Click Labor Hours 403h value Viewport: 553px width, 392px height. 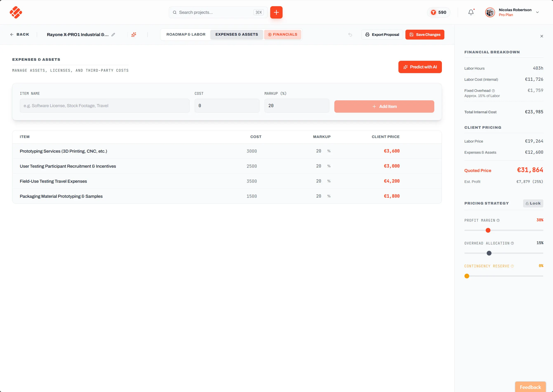pyautogui.click(x=538, y=68)
